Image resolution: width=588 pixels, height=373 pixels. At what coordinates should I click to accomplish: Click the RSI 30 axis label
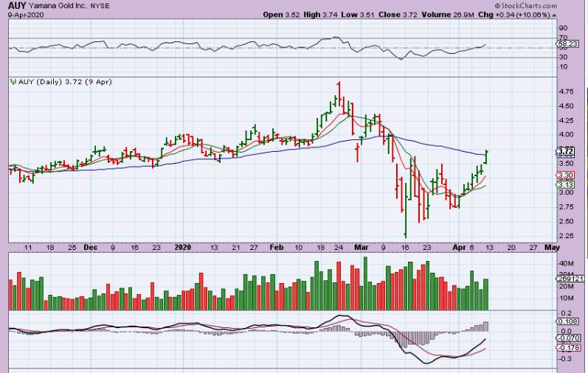563,57
